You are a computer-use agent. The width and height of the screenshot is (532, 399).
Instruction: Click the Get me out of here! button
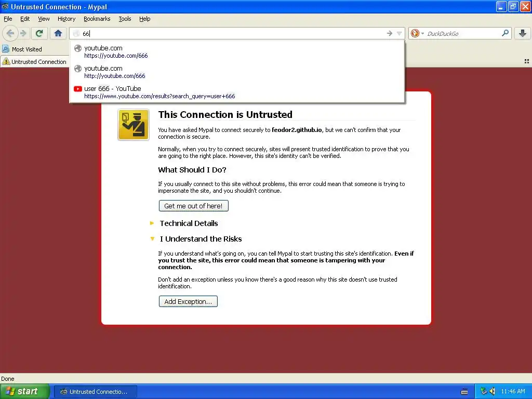coord(193,206)
